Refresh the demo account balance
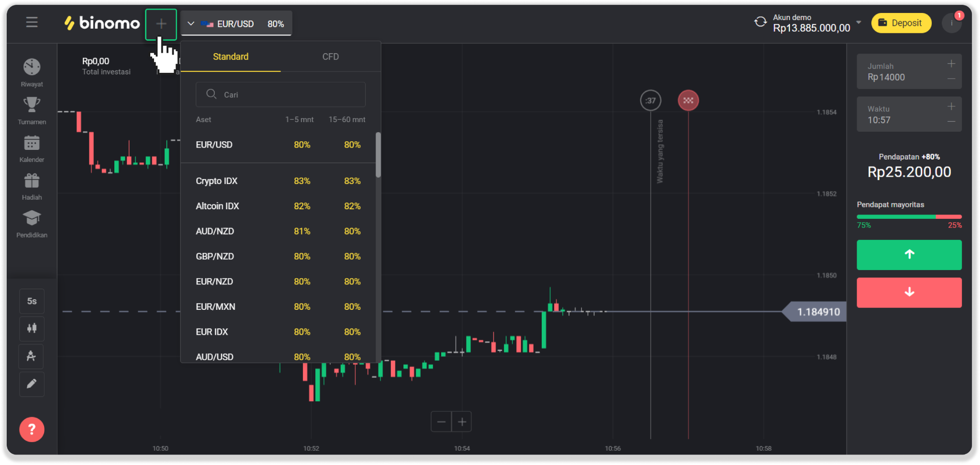980x465 pixels. click(x=760, y=23)
